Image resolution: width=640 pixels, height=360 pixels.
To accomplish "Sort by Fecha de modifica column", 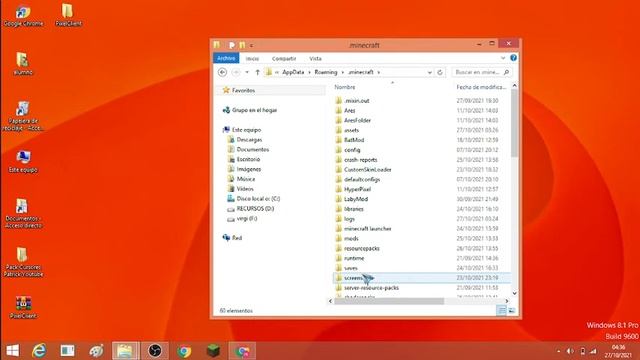I will coord(481,87).
